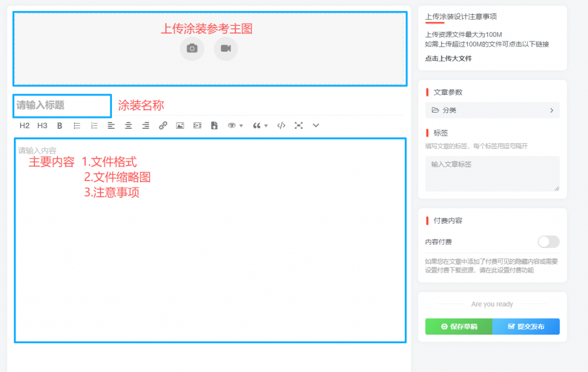Insert a hyperlink using the chain icon

[162, 125]
